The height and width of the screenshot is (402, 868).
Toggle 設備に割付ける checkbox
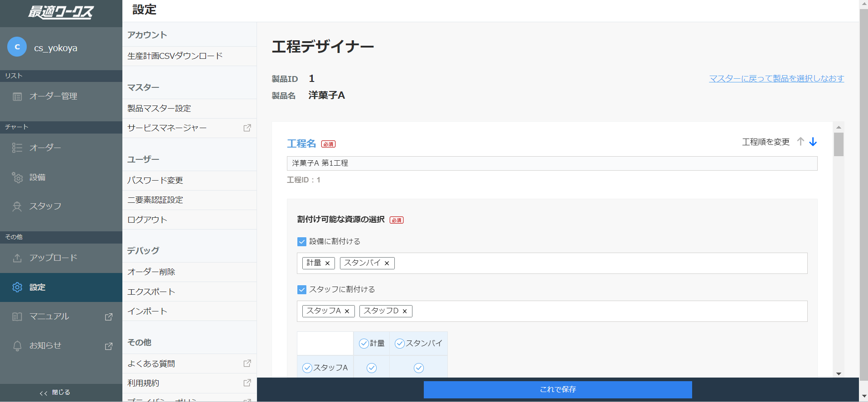[302, 242]
